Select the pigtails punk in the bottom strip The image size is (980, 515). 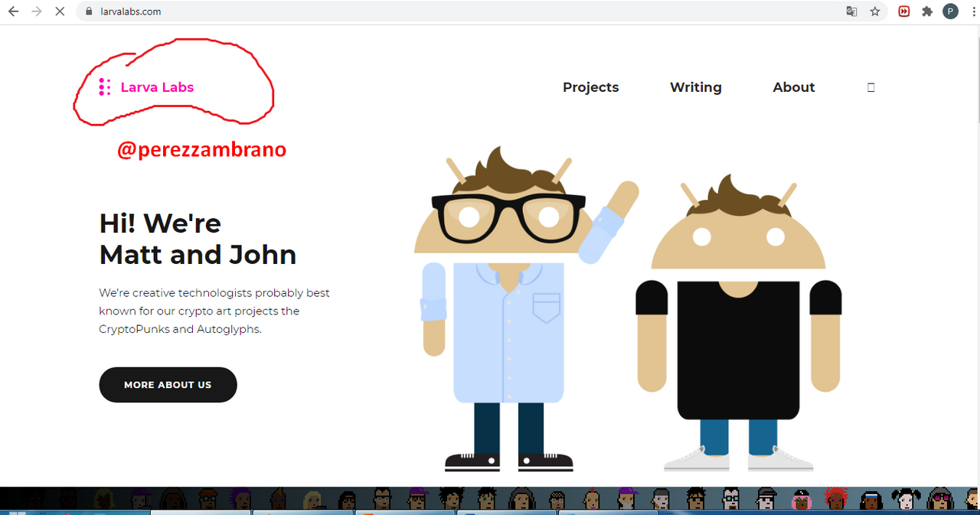[x=905, y=498]
